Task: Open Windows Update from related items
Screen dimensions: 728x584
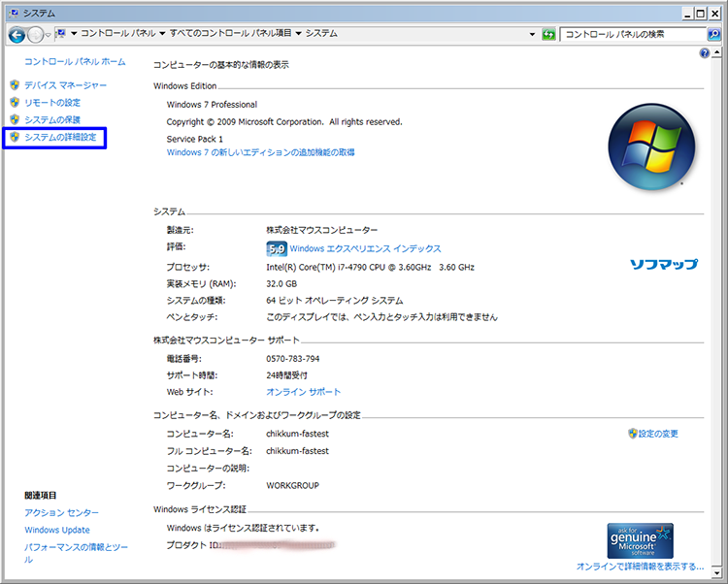Action: coord(57,530)
